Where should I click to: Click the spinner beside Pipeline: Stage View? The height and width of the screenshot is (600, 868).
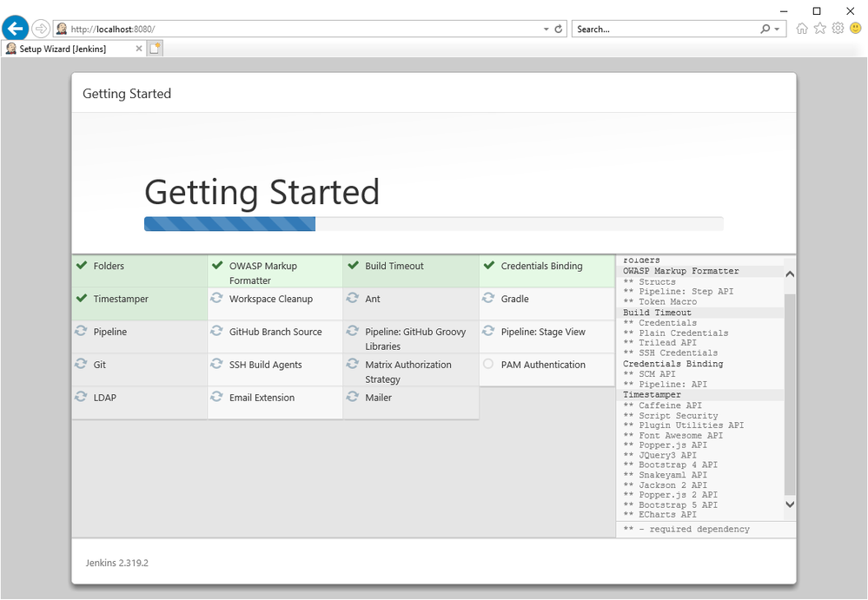pos(488,331)
